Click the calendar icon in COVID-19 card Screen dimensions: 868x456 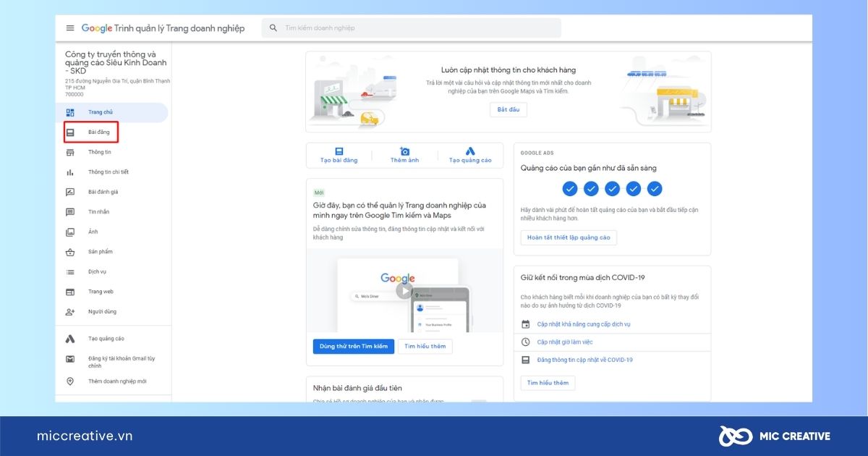(526, 324)
